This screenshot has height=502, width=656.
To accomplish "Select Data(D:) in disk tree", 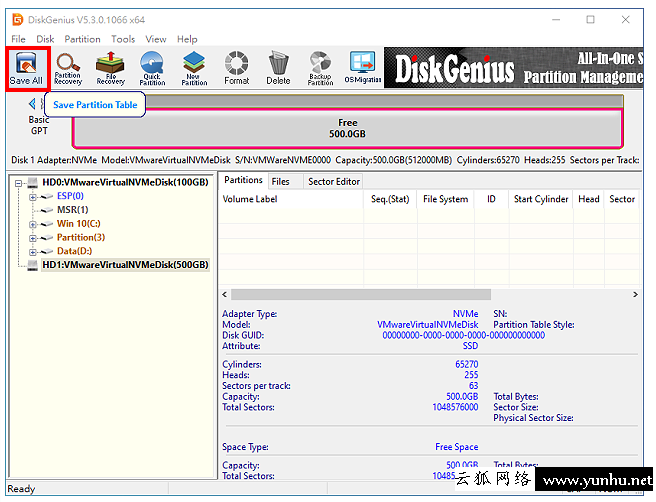I will point(74,251).
